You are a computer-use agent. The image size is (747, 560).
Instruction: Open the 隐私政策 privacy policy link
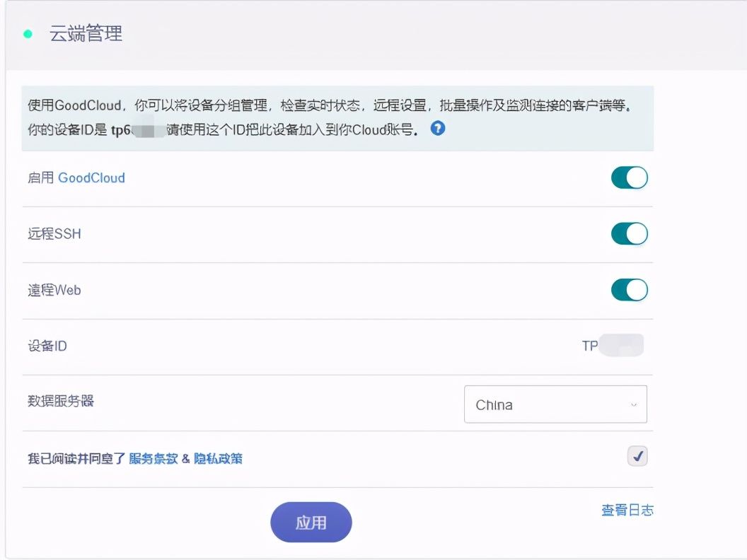[x=218, y=459]
